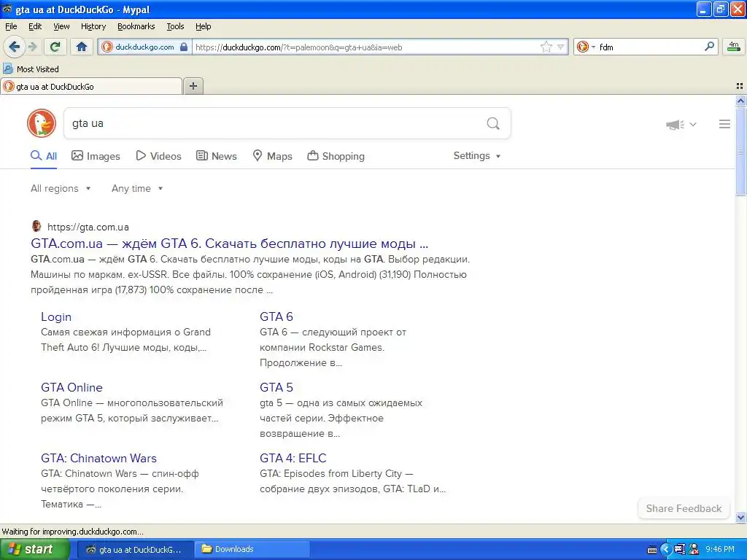Open the Bookmarks menu
The width and height of the screenshot is (747, 560).
tap(136, 26)
